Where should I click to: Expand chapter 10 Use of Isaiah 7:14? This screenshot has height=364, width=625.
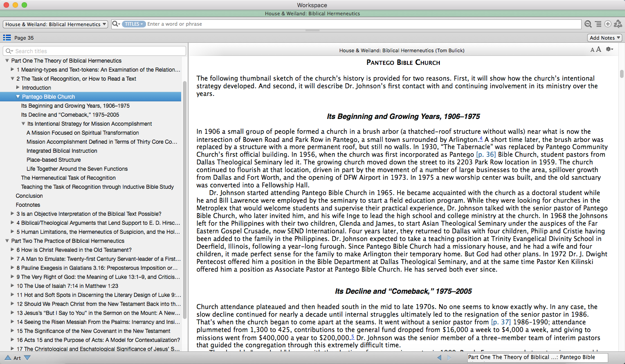click(x=13, y=286)
